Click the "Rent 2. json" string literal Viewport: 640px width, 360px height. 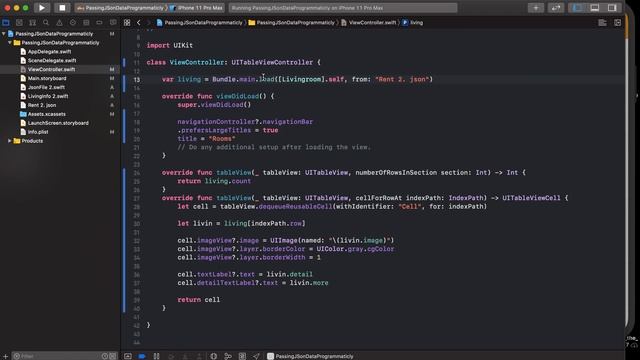coord(402,79)
